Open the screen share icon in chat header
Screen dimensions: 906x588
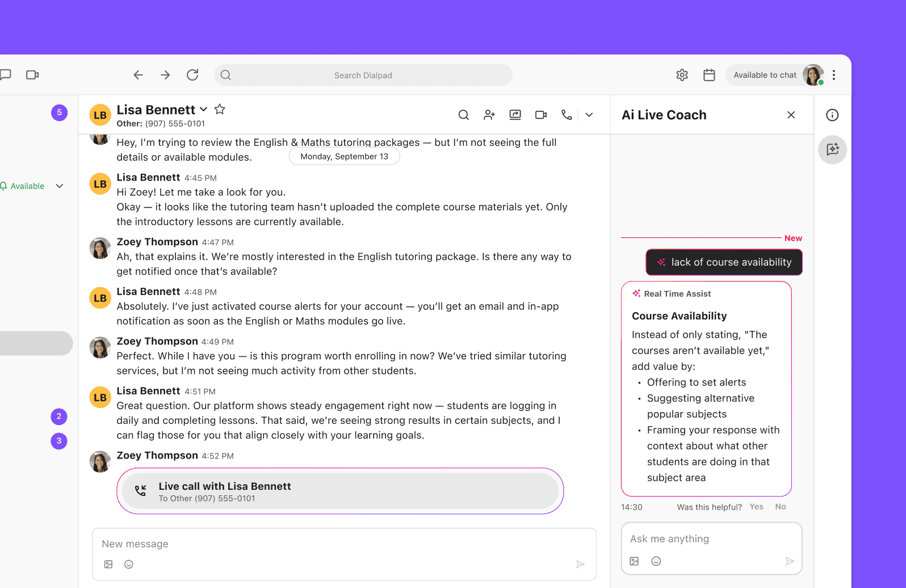pos(515,115)
